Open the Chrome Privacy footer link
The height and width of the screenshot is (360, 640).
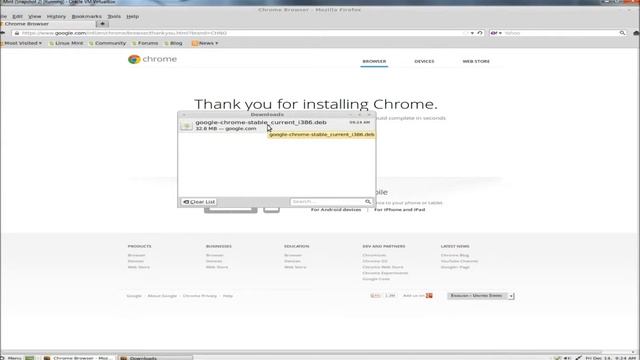tap(200, 296)
